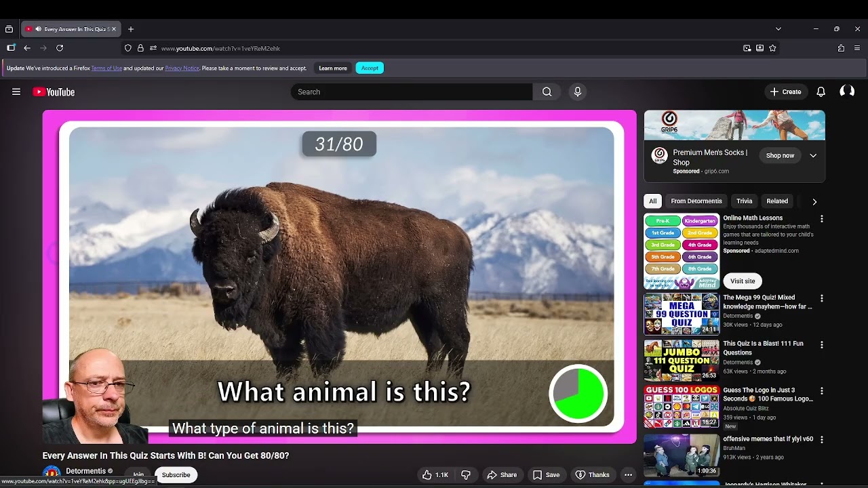The height and width of the screenshot is (488, 868).
Task: Open 'Premium Men's Socks | Shop' ad title
Action: [710, 157]
